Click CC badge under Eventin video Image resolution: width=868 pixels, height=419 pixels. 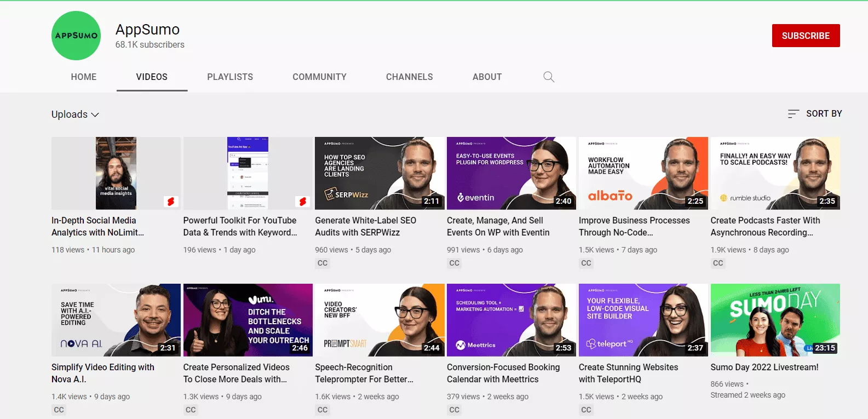[x=455, y=263]
